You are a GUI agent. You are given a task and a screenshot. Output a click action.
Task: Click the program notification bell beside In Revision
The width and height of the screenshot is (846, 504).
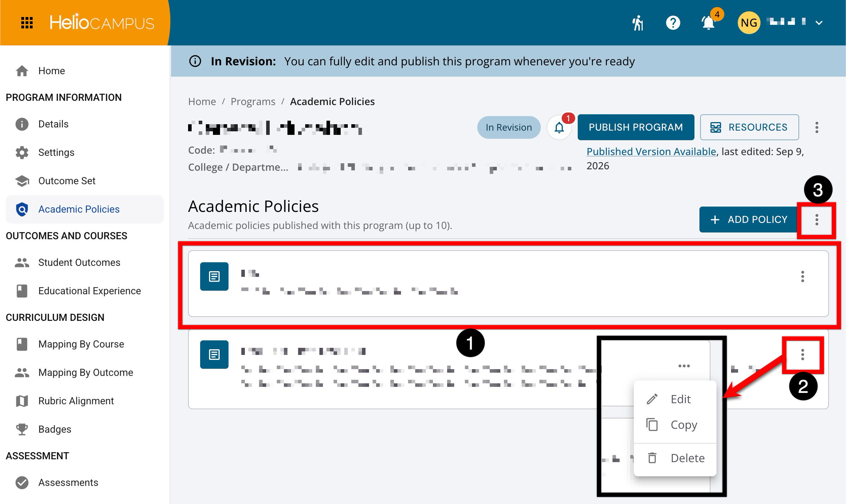point(559,127)
